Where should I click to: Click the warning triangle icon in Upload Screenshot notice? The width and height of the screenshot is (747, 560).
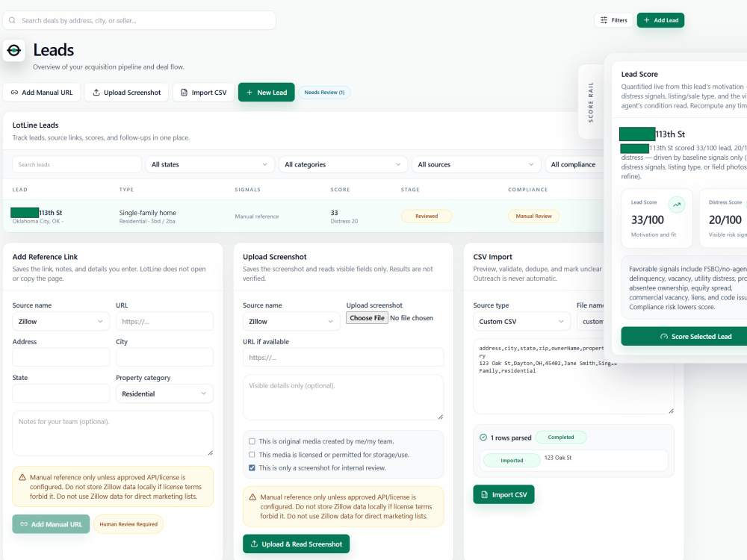tap(252, 497)
